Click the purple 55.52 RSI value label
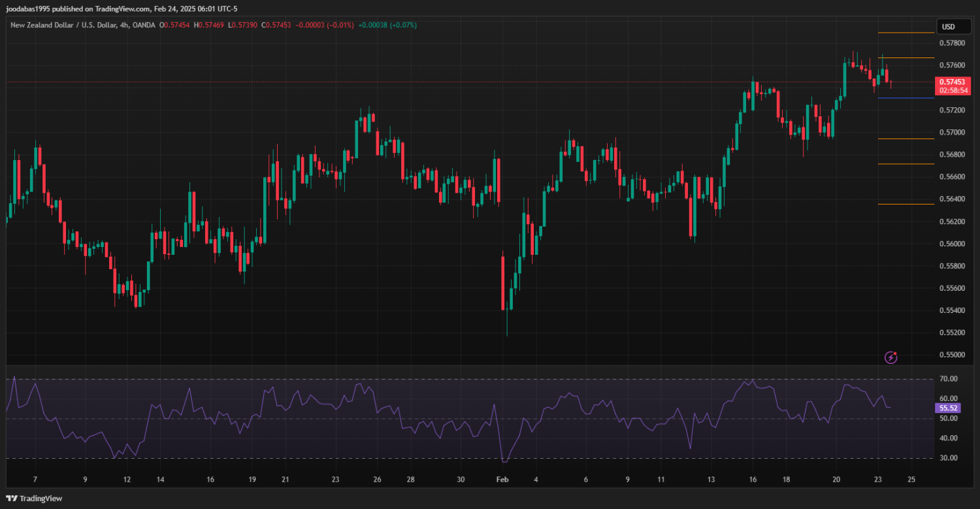The width and height of the screenshot is (980, 509). 948,408
